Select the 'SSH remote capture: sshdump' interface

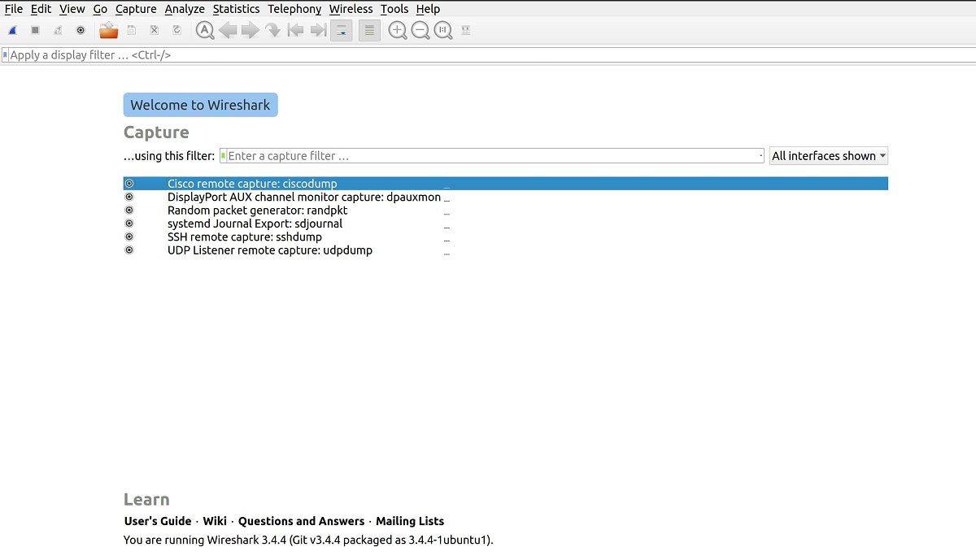tap(505, 237)
